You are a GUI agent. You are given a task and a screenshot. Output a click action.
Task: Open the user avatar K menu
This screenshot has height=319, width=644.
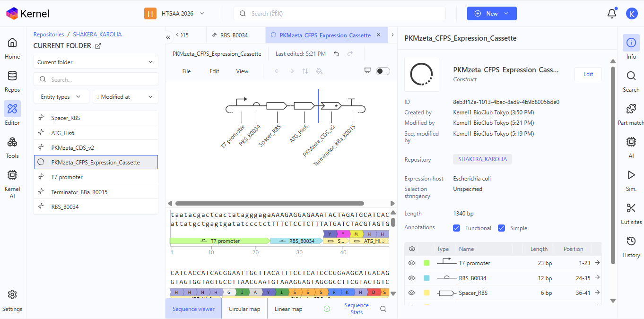point(632,14)
